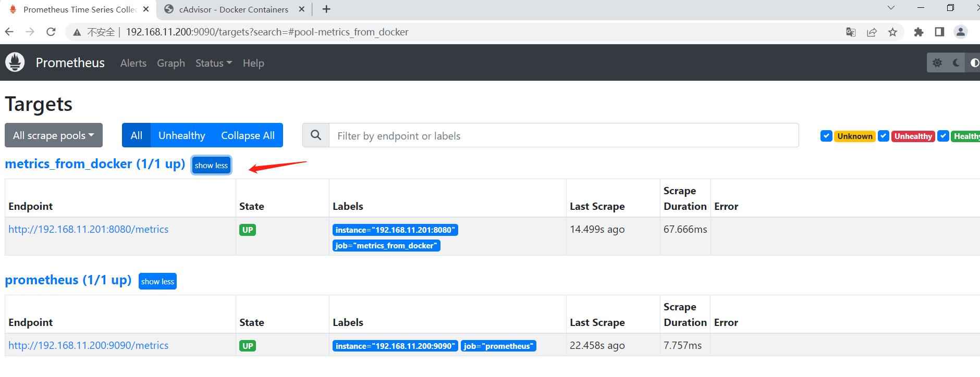Click the Prometheus brand title

(x=70, y=62)
